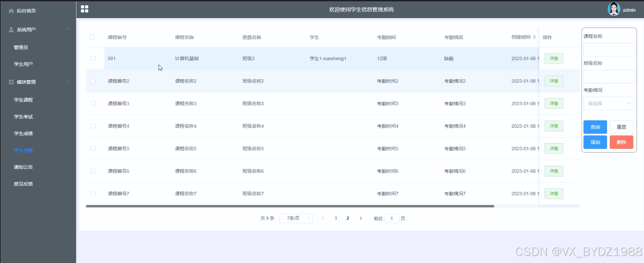Click 详情 button for 课程编号2 row
Screen dimensions: 644x263
554,81
